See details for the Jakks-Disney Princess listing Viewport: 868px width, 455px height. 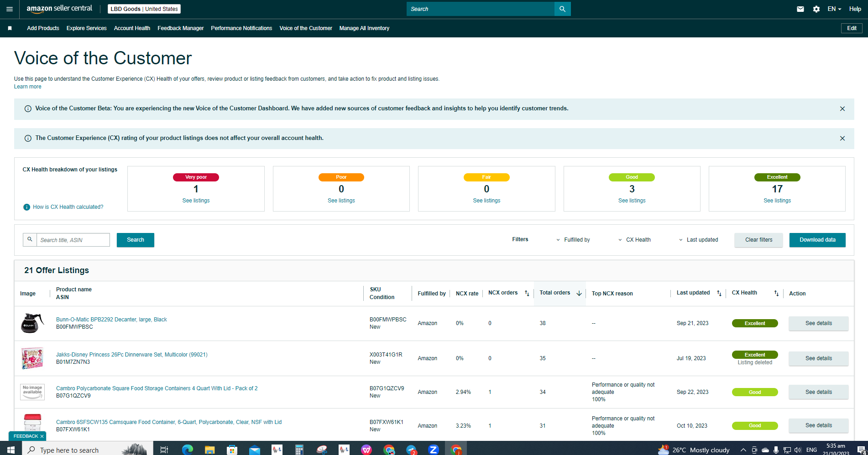coord(818,358)
